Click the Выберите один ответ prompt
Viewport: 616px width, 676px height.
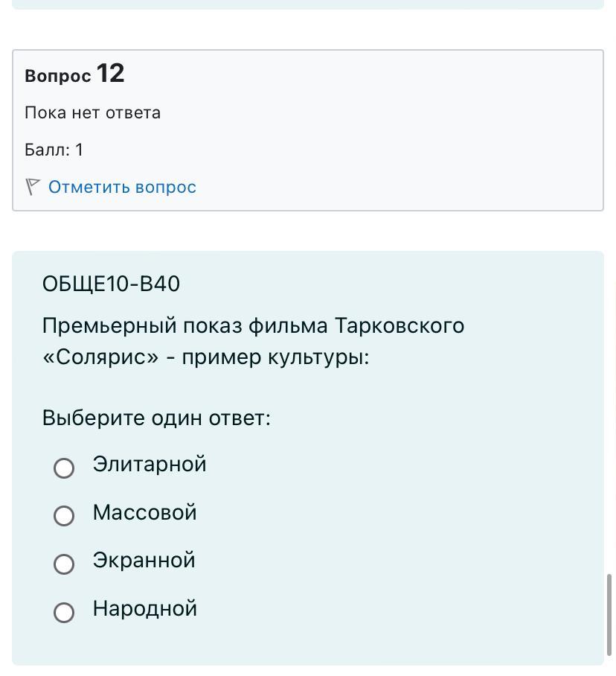156,418
